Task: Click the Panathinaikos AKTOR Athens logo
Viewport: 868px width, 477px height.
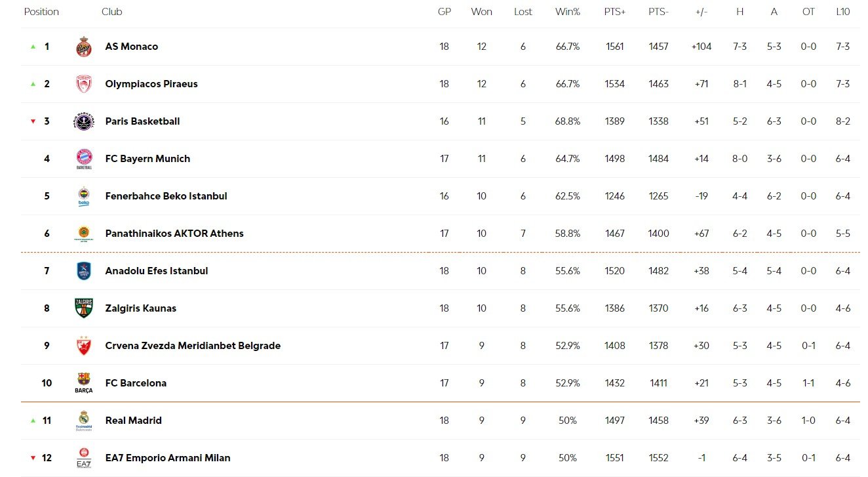Action: [84, 234]
